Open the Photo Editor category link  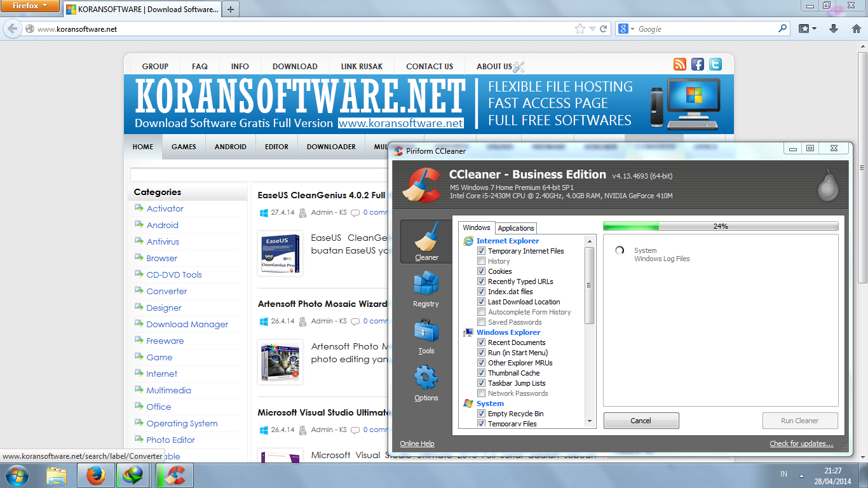[x=170, y=440]
